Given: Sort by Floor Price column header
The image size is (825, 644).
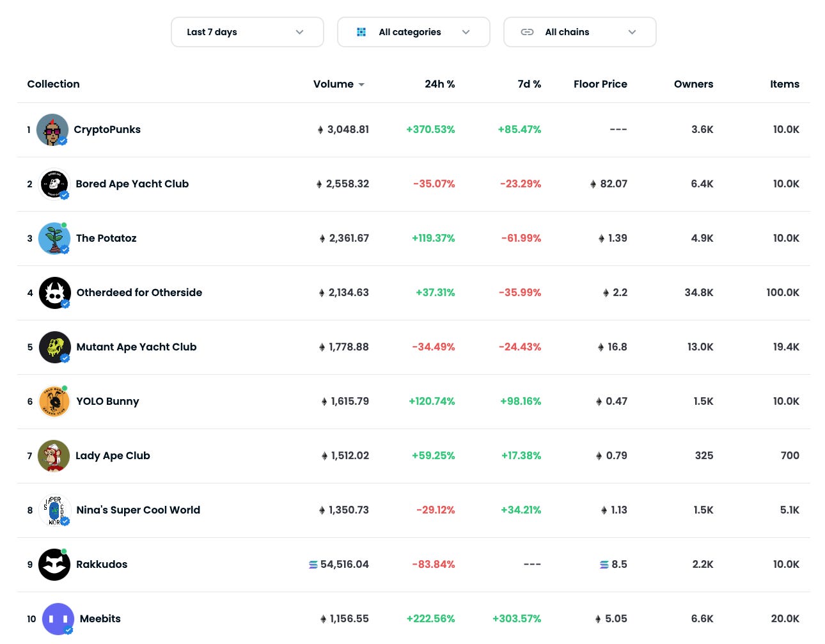Looking at the screenshot, I should (601, 84).
